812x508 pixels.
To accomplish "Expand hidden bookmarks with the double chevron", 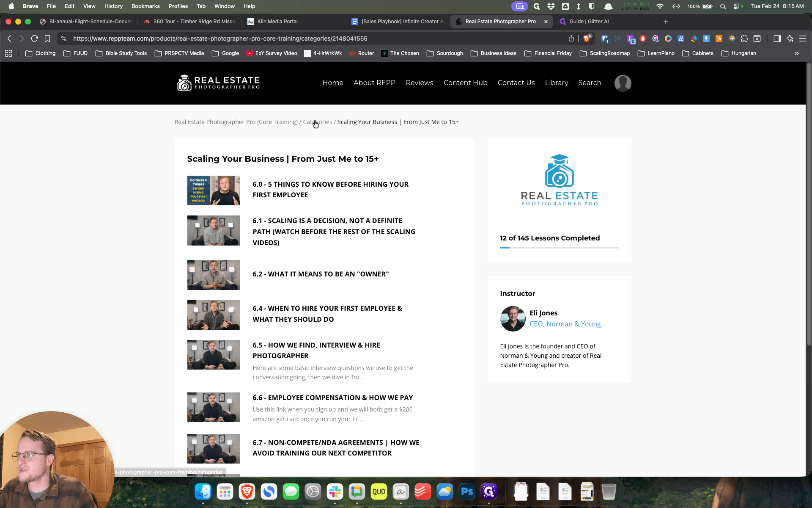I will (797, 53).
